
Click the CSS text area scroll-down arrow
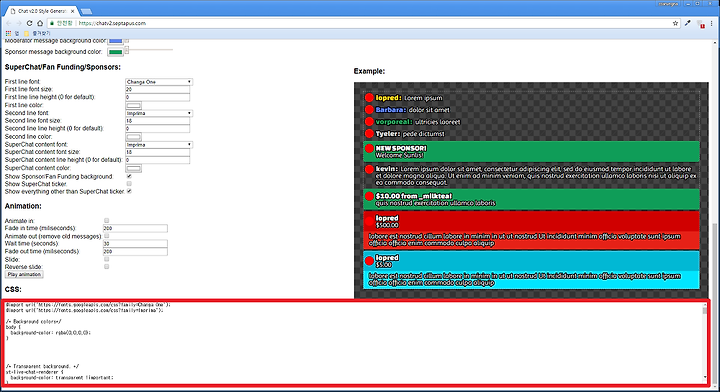[705, 378]
